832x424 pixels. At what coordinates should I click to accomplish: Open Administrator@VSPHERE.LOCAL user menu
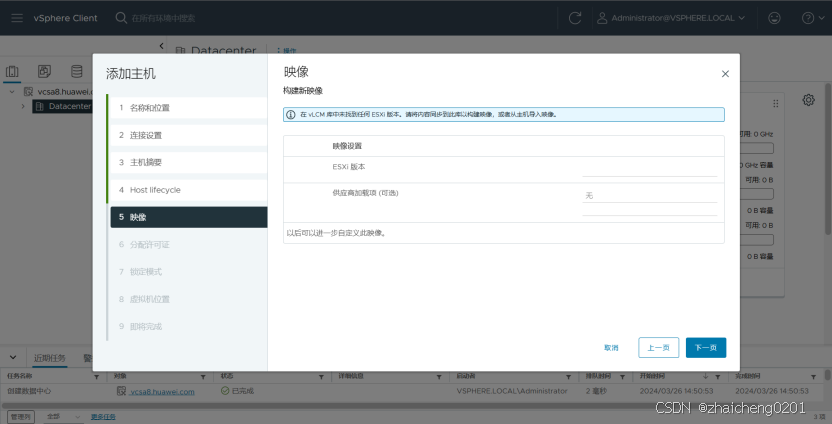tap(671, 18)
